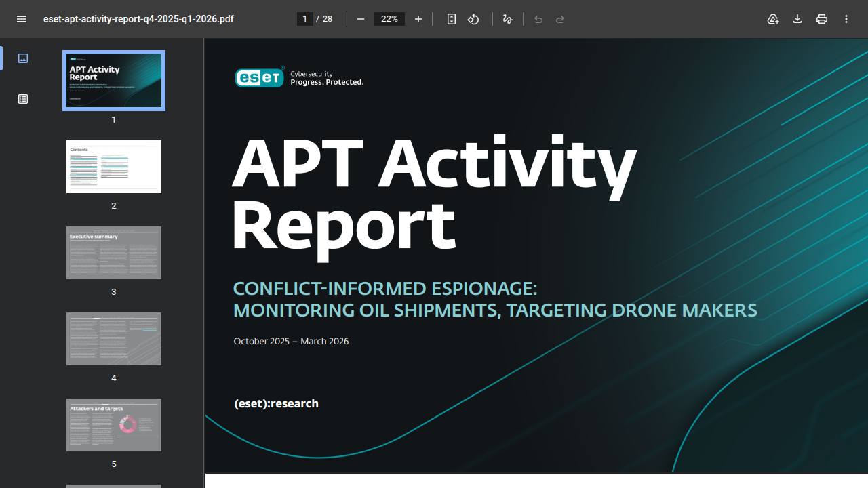Download the PDF file

[797, 19]
